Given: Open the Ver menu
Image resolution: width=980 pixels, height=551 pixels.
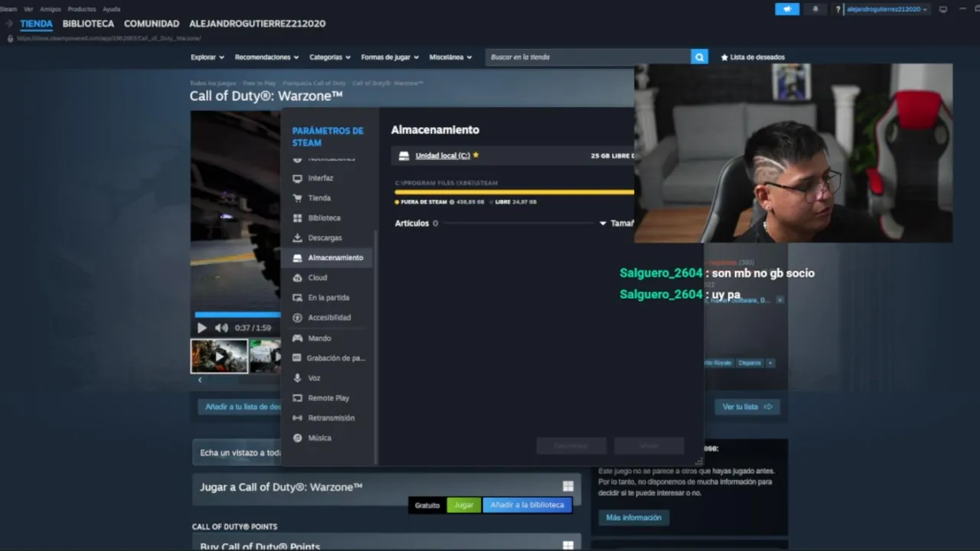Looking at the screenshot, I should coord(28,9).
